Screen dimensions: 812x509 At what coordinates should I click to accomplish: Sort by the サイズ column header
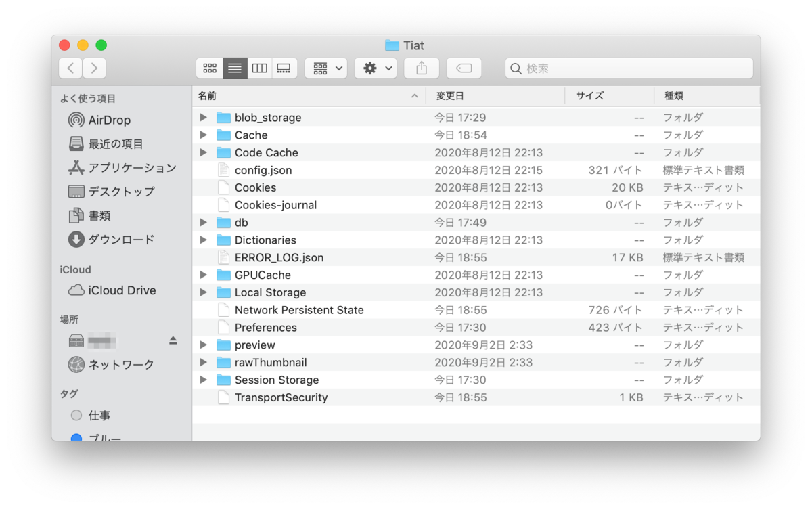(x=610, y=96)
